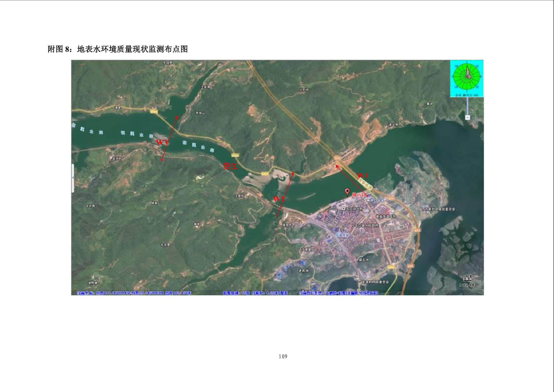This screenshot has height=392, width=554.
Task: Click the wind rose compass diagram
Action: coord(467,77)
